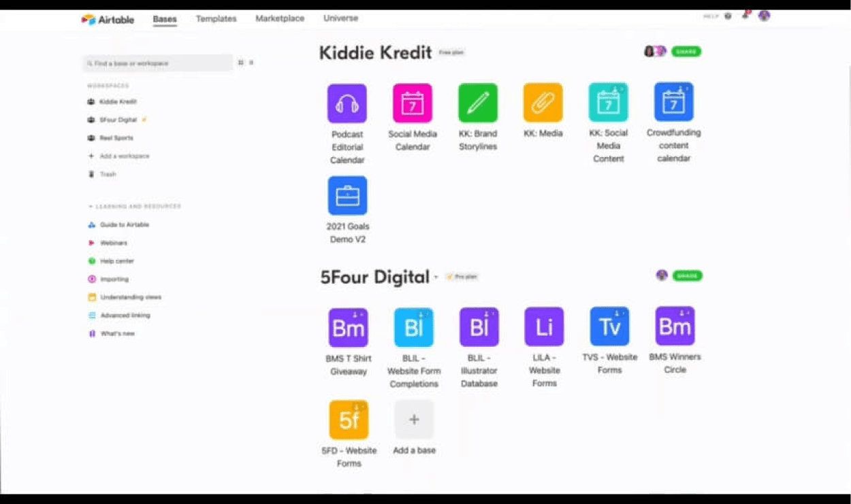Open the KK: Media paperclip base
851x504 pixels.
click(543, 103)
